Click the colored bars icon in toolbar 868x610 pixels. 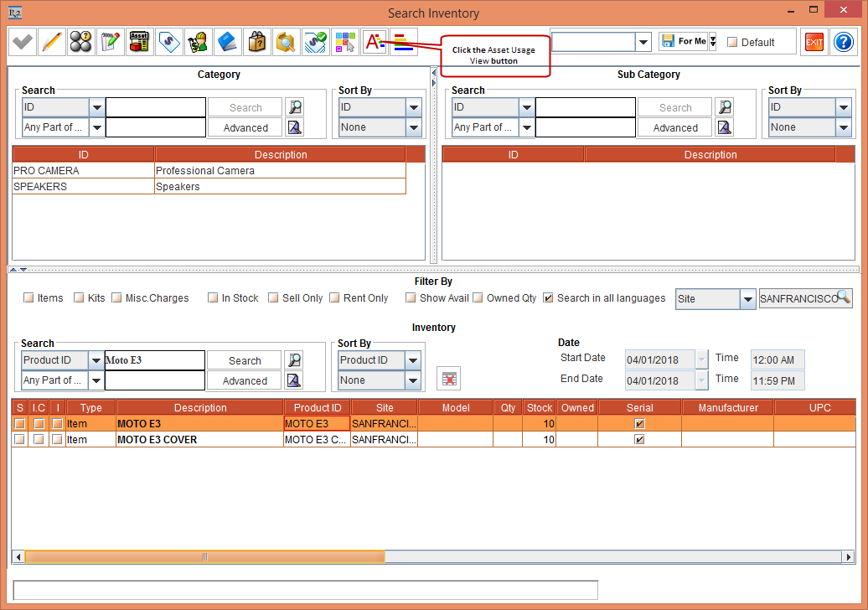(403, 42)
